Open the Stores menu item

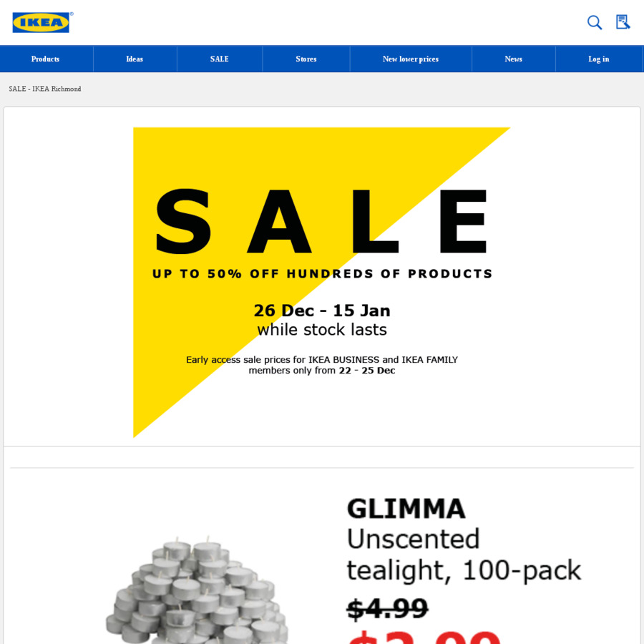tap(306, 59)
